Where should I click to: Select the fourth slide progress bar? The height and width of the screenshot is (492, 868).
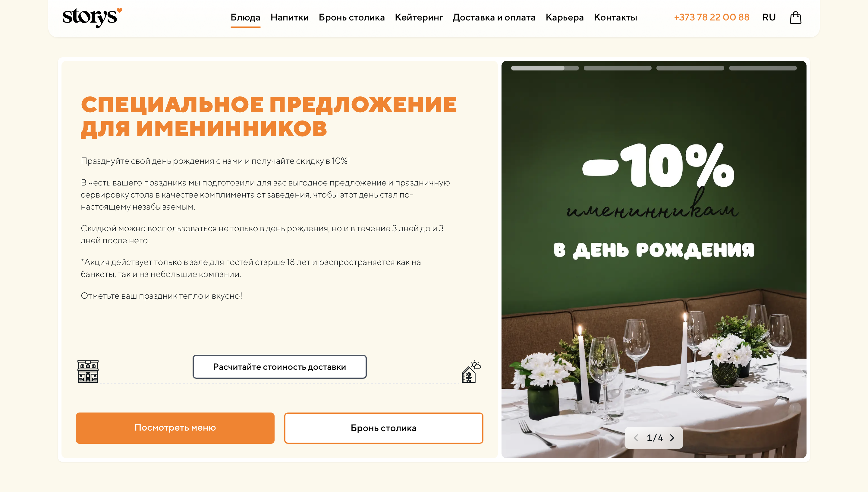click(763, 68)
